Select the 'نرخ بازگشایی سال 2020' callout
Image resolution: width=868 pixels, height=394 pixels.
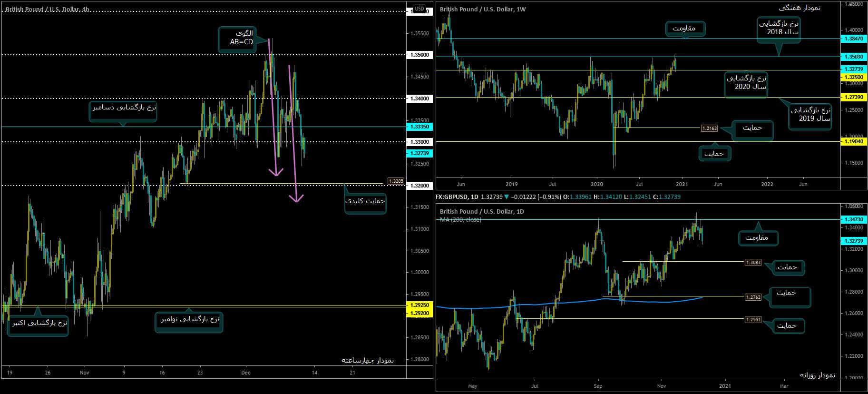[746, 85]
